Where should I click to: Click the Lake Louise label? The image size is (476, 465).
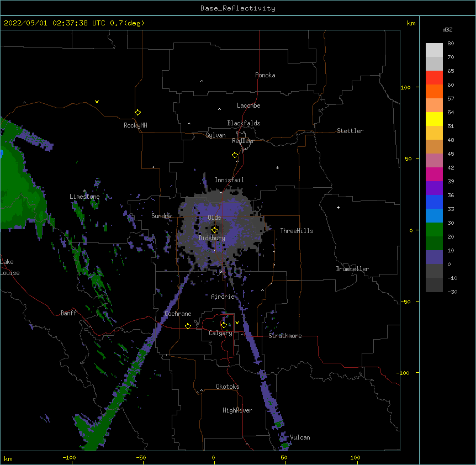9,267
